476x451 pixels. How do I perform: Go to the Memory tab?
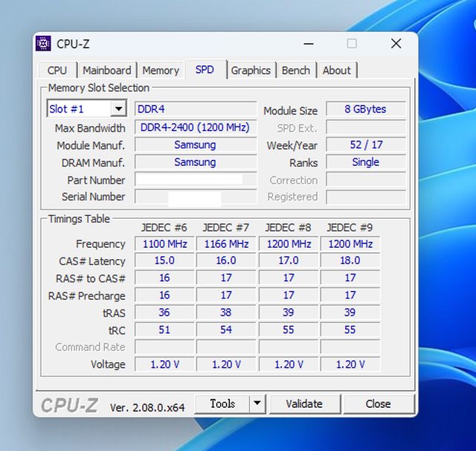161,70
